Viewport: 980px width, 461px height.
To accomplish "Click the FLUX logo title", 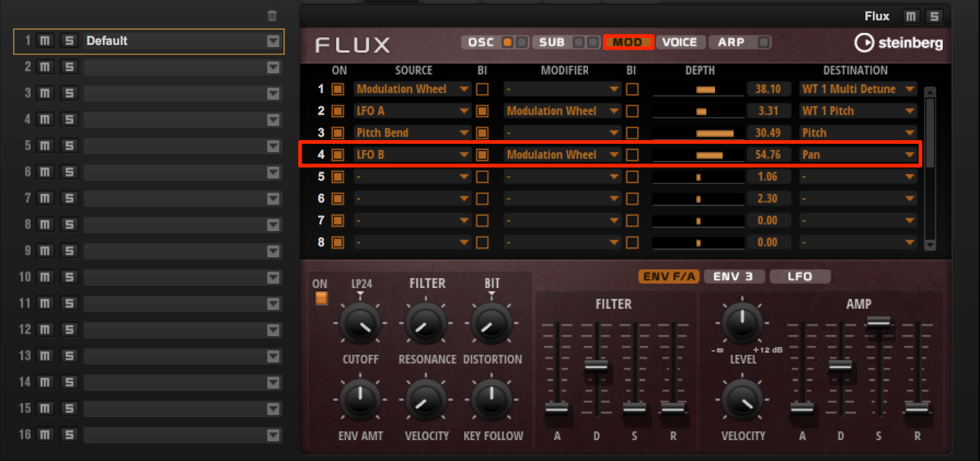I will tap(353, 45).
